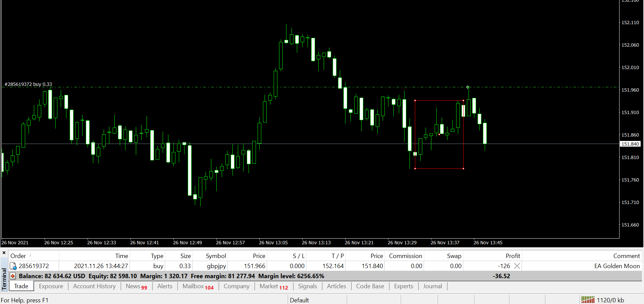
Task: Click the order icon beside 285619372
Action: (13, 266)
